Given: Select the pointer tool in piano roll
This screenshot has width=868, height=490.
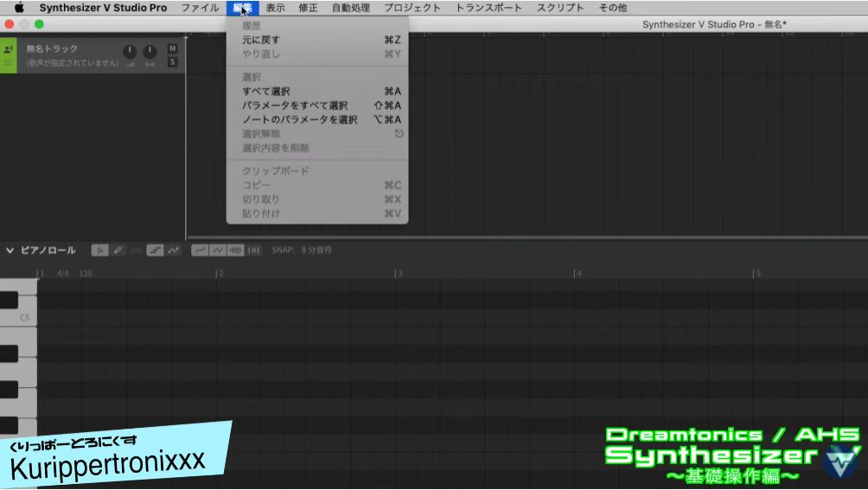Looking at the screenshot, I should click(x=99, y=251).
